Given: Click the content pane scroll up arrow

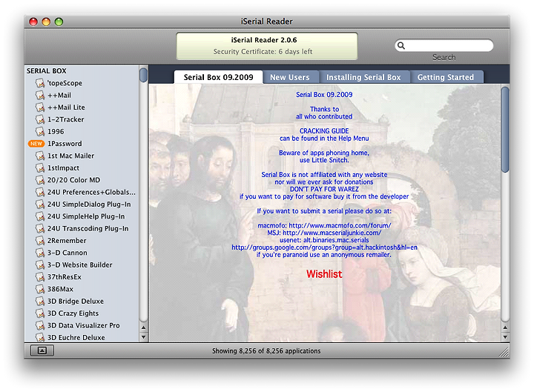Looking at the screenshot, I should pos(505,328).
